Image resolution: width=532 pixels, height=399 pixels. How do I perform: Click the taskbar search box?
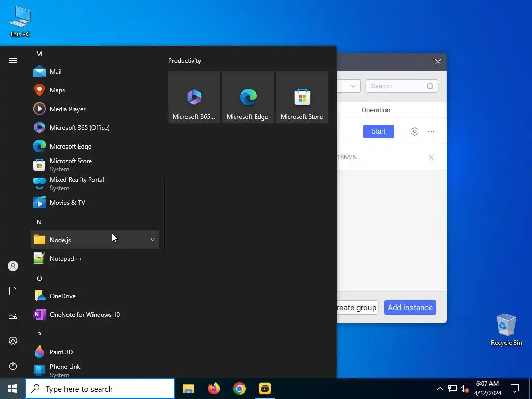coord(100,389)
